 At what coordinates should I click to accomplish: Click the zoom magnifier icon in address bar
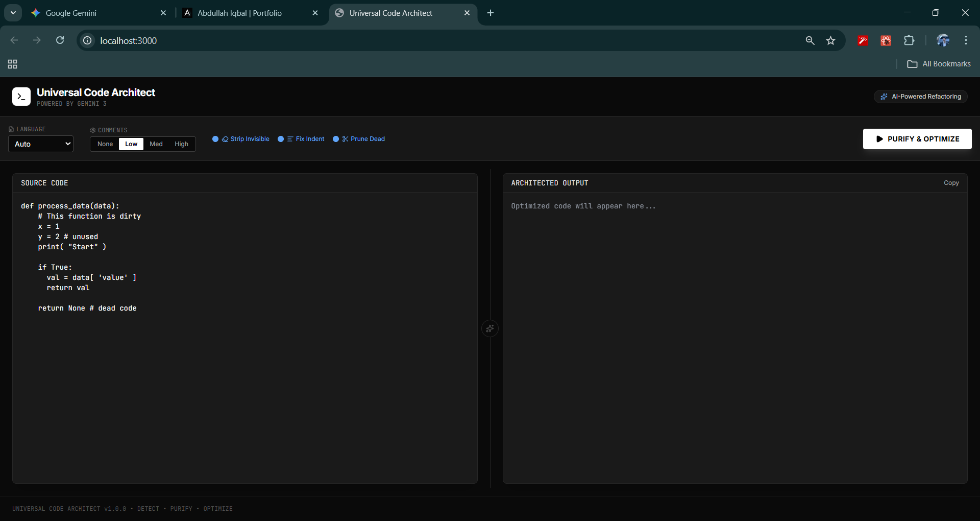click(810, 40)
